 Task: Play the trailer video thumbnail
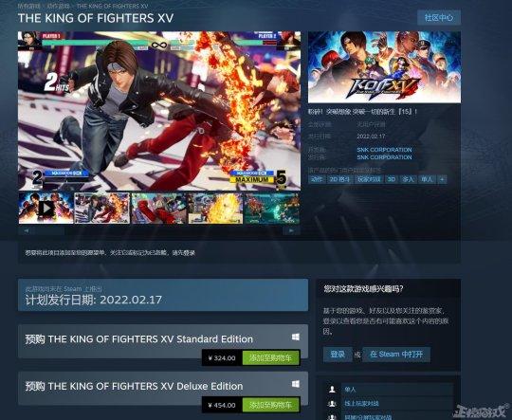click(46, 208)
